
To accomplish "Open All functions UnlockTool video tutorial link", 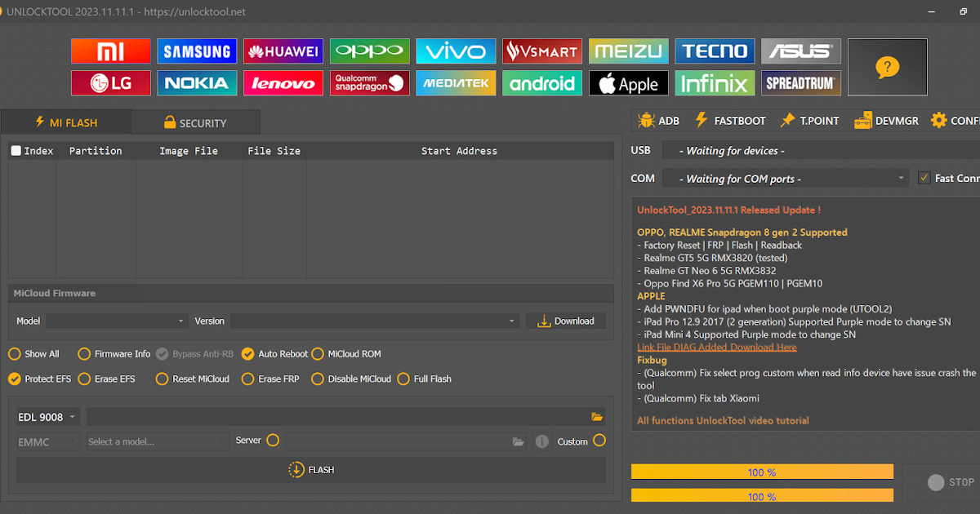I will pos(723,421).
